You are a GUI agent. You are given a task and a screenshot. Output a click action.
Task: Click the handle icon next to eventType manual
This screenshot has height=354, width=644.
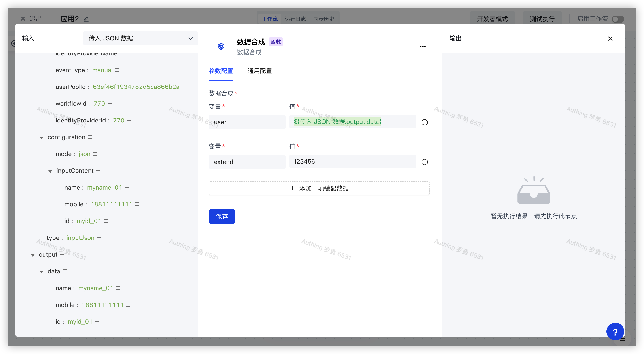(x=117, y=70)
